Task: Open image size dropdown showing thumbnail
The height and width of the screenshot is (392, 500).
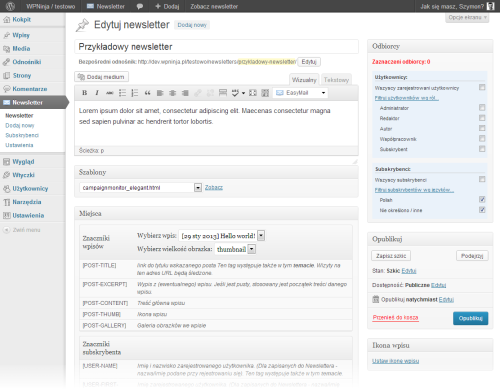Action: coord(235,249)
